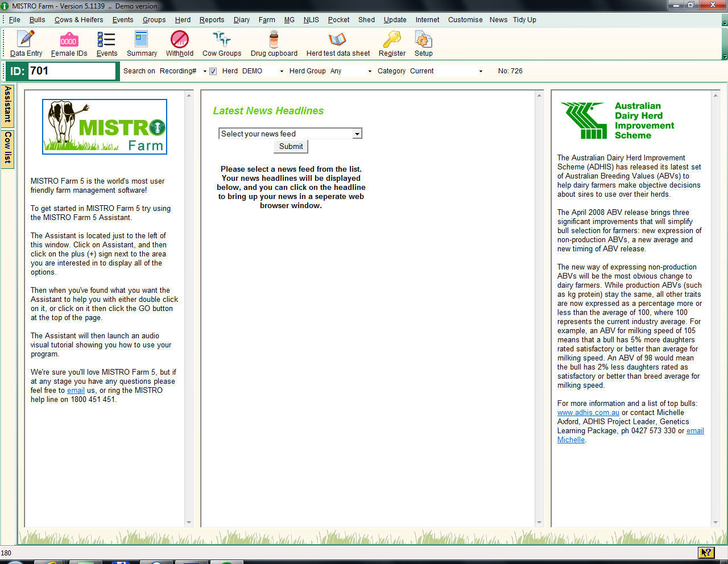This screenshot has width=728, height=564.
Task: Switch to the Assistant side tab
Action: [x=7, y=105]
